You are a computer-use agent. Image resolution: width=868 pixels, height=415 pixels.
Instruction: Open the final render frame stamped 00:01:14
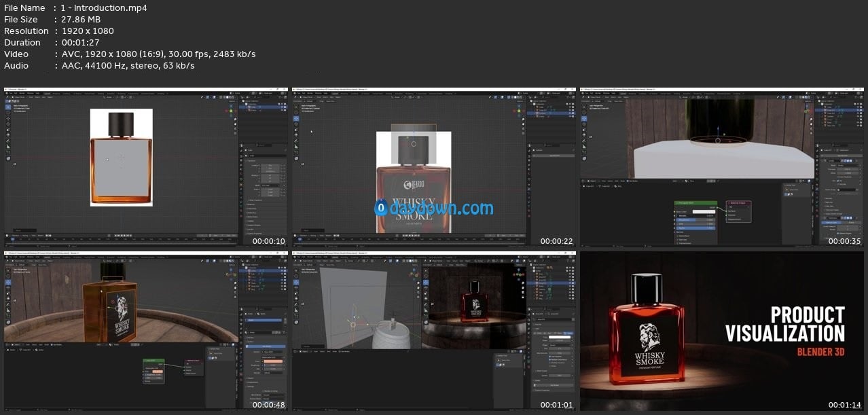coord(721,331)
